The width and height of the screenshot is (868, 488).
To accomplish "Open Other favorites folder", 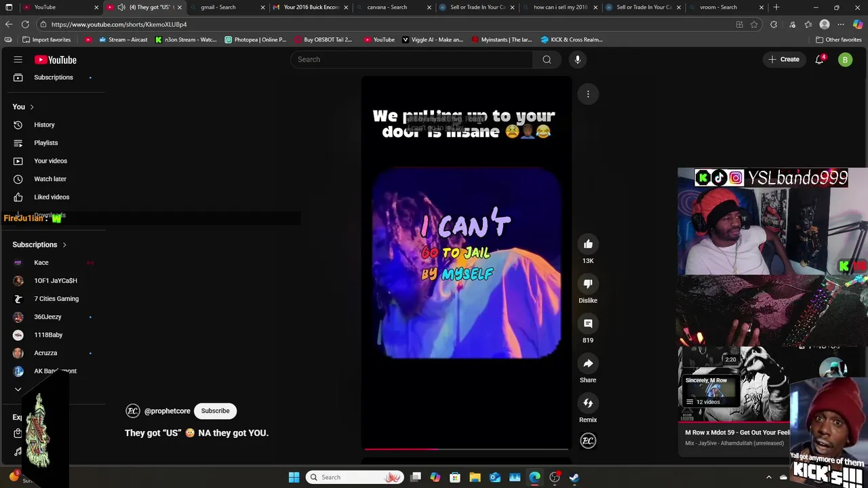I will click(838, 39).
